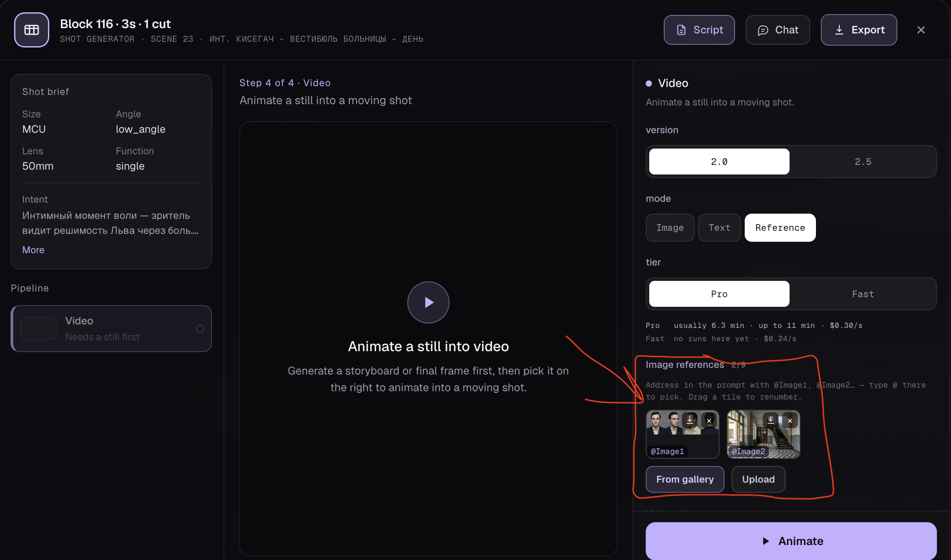Screen dimensions: 951x560
Task: Switch mode to Image
Action: pyautogui.click(x=670, y=228)
